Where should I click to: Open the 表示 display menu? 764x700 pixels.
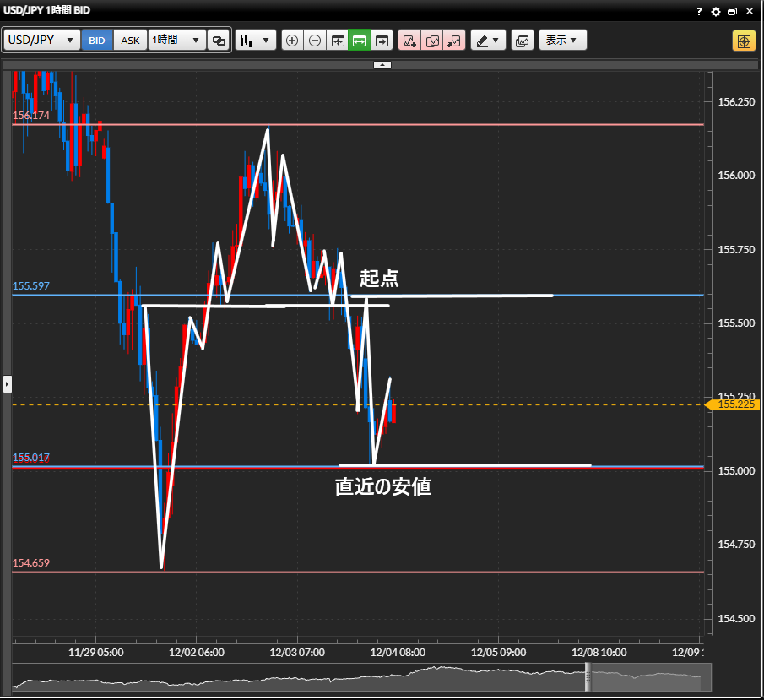point(562,41)
